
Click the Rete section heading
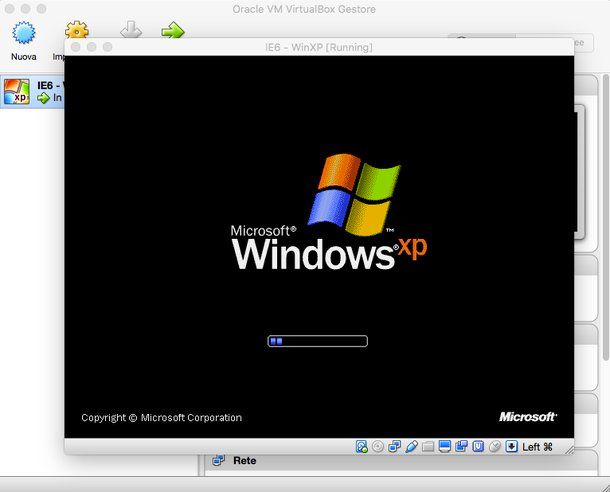(245, 460)
